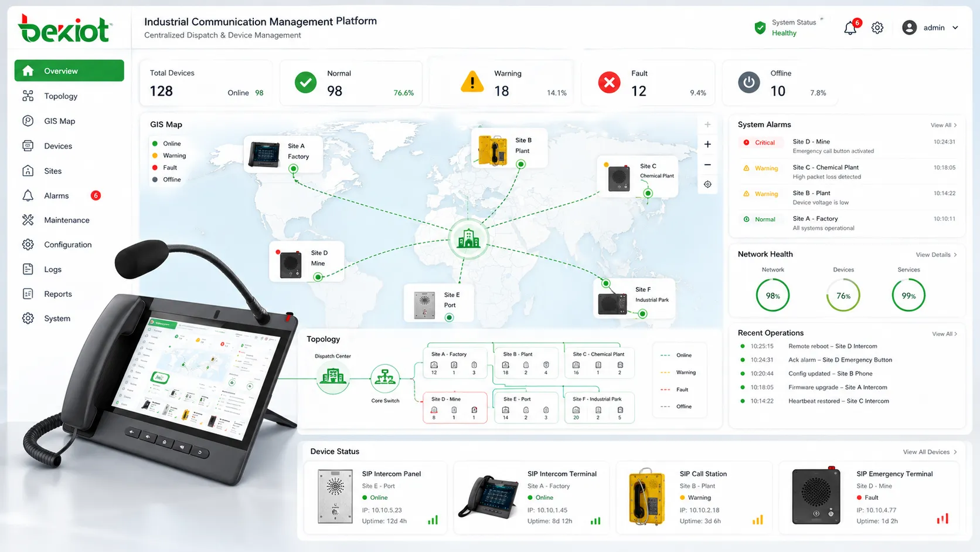Click the central dispatch building on the map
980x552 pixels.
coord(468,239)
